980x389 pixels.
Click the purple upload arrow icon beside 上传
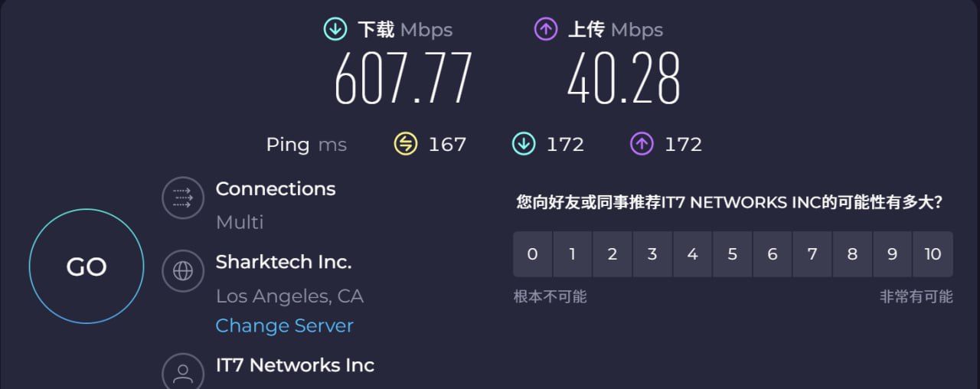point(545,30)
